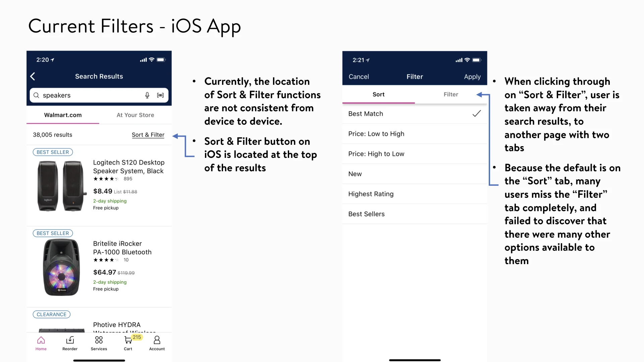Select the Walmart.com tab

[x=63, y=115]
